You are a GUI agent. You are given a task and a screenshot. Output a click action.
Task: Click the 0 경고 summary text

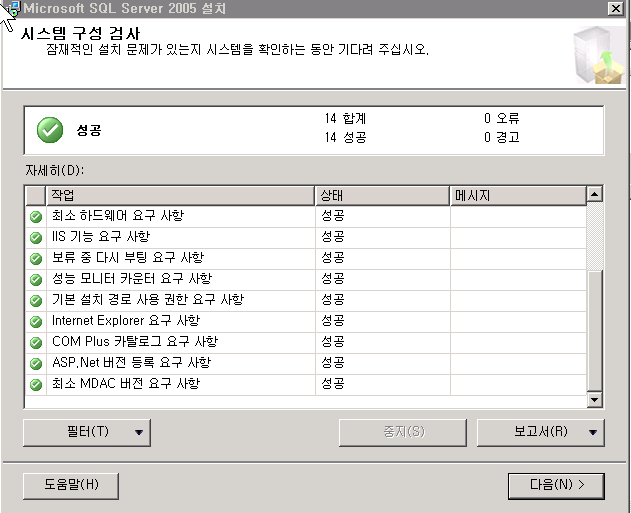click(502, 138)
